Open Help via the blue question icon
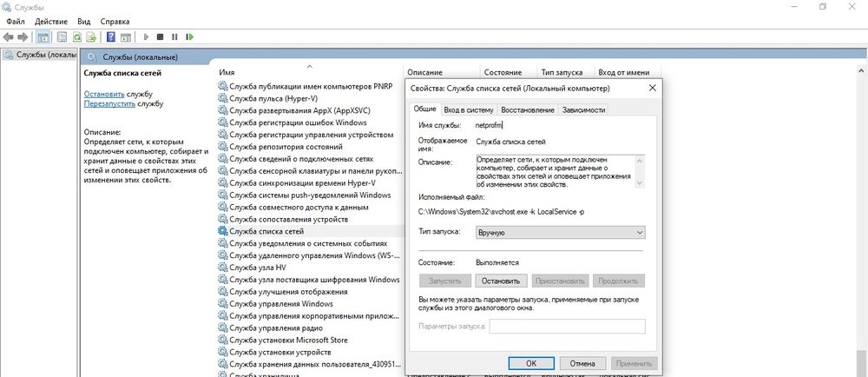Image resolution: width=868 pixels, height=377 pixels. 111,37
